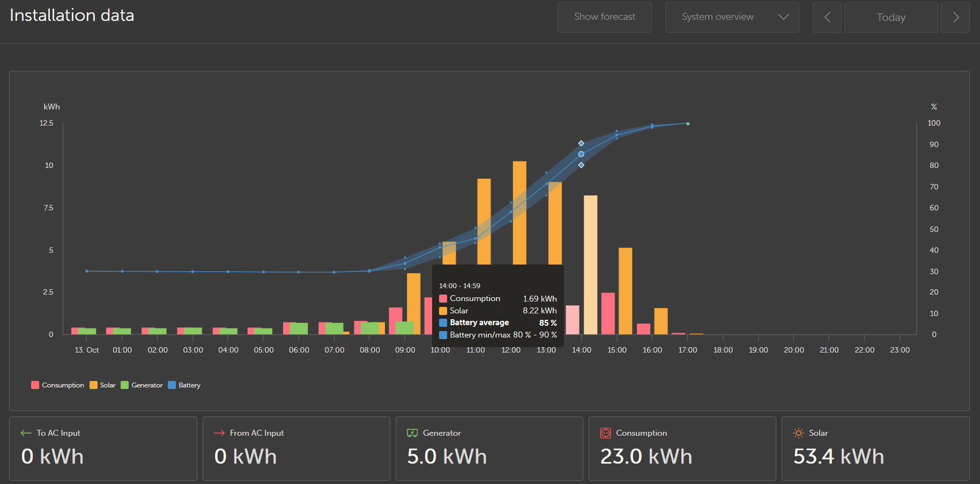
Task: Select the 12:00 solar bar in chart
Action: [519, 215]
